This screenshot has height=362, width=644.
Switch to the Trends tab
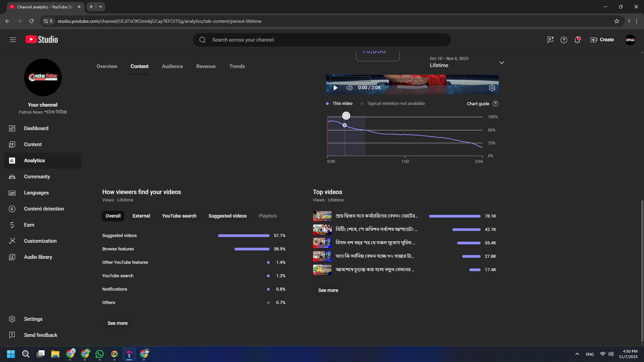[237, 66]
